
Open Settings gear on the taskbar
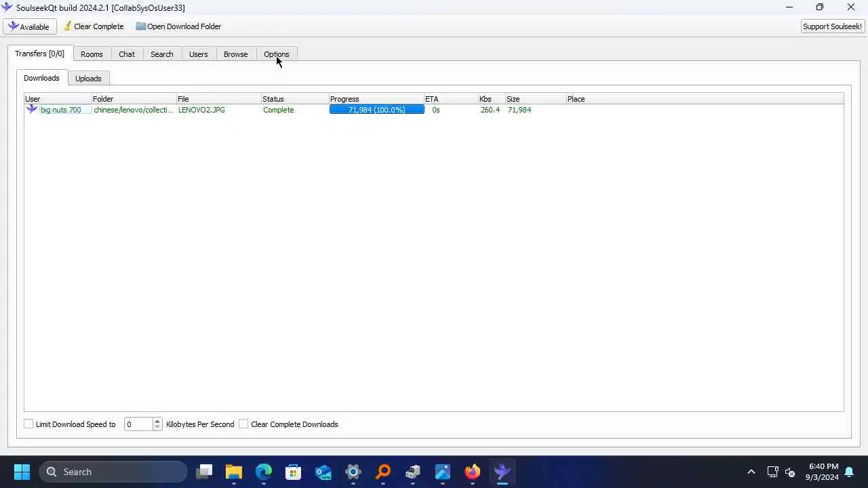coord(353,472)
